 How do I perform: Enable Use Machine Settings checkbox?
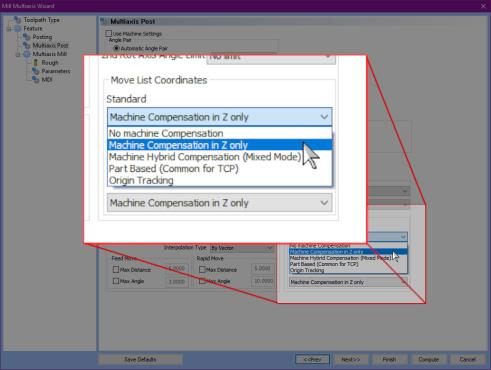[109, 34]
